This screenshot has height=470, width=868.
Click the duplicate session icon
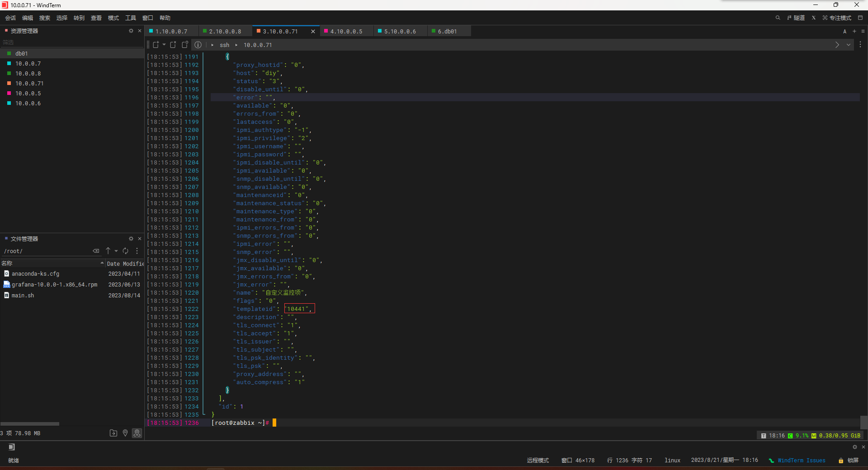(173, 45)
